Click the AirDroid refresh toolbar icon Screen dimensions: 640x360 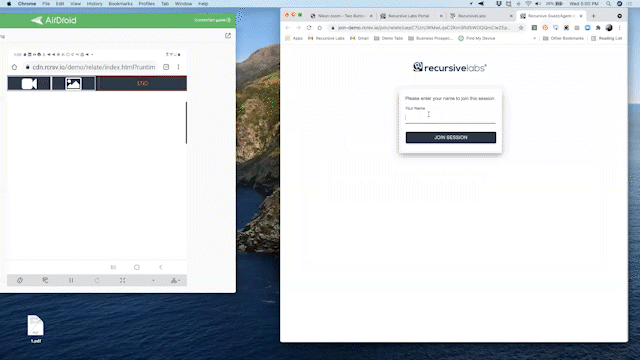tap(97, 280)
